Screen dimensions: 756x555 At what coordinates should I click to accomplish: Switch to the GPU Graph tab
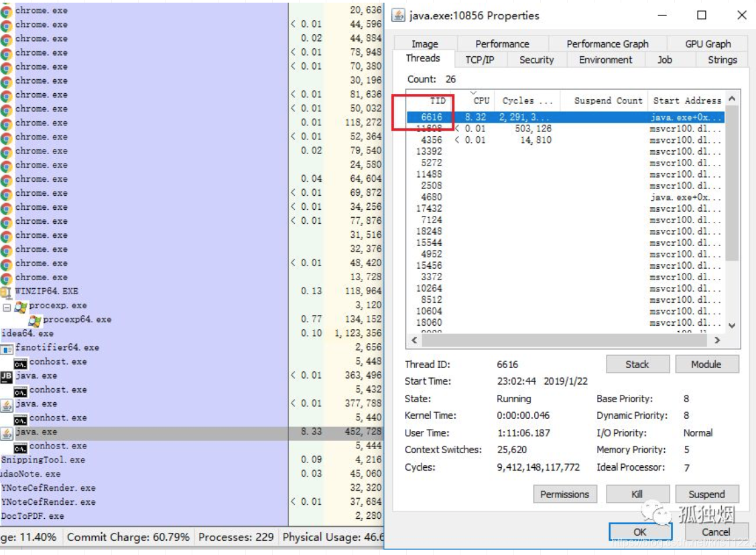click(708, 44)
